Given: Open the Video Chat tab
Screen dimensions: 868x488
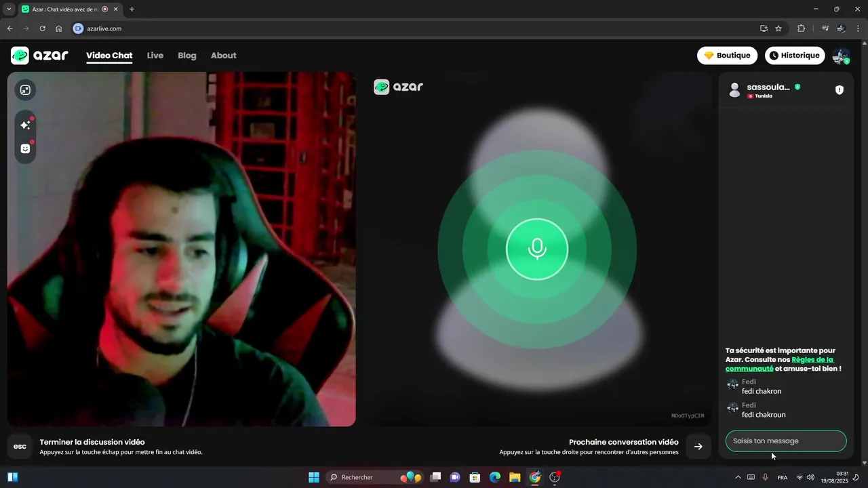Looking at the screenshot, I should [109, 56].
